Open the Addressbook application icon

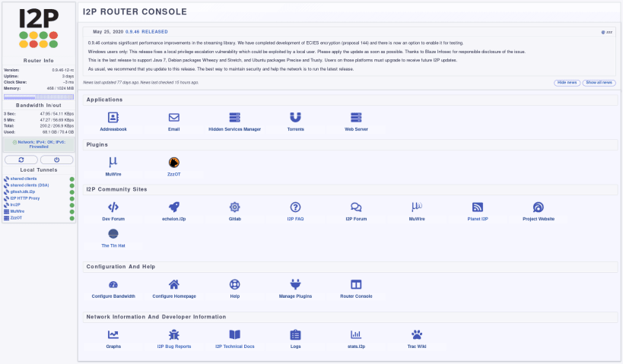point(113,118)
